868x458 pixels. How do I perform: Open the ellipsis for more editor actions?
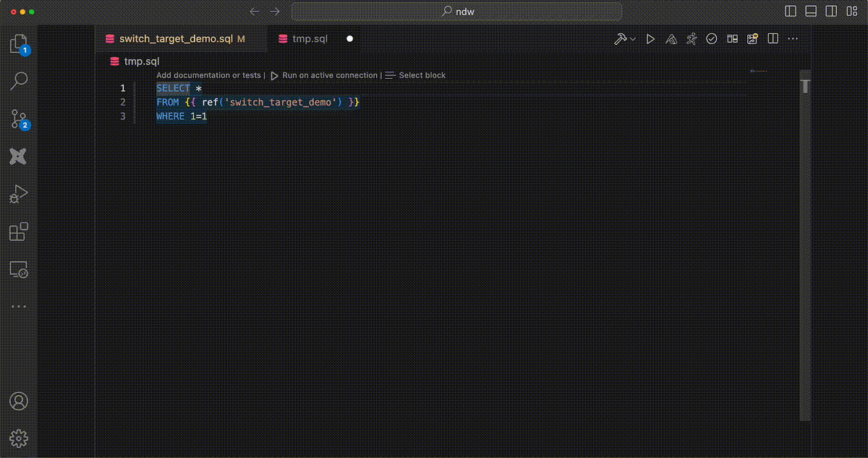click(x=793, y=38)
